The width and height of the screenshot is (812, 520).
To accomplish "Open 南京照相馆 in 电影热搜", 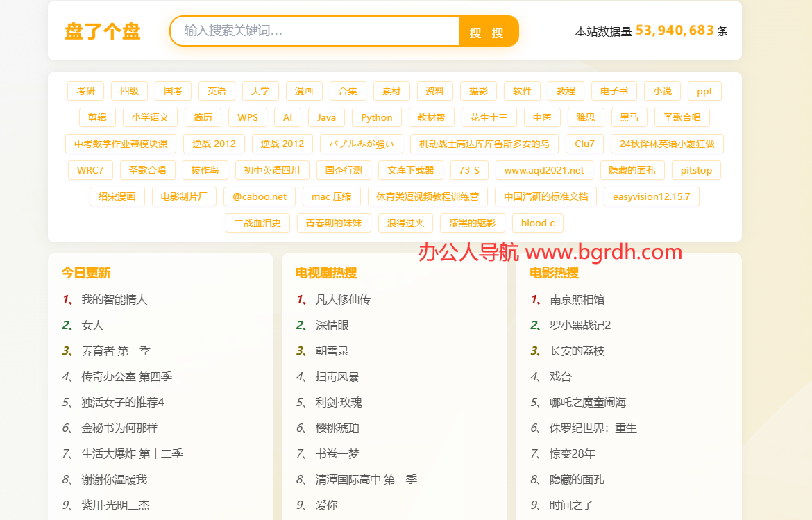I will [x=577, y=300].
